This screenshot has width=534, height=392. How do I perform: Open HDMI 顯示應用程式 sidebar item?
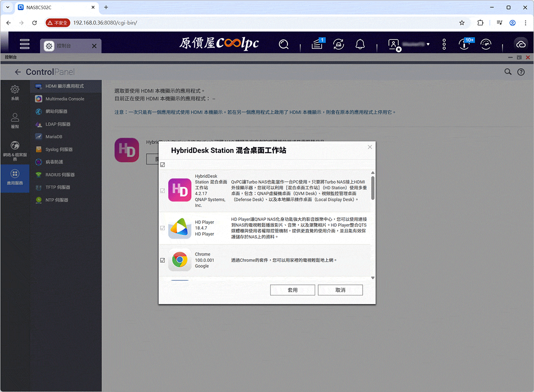(66, 86)
